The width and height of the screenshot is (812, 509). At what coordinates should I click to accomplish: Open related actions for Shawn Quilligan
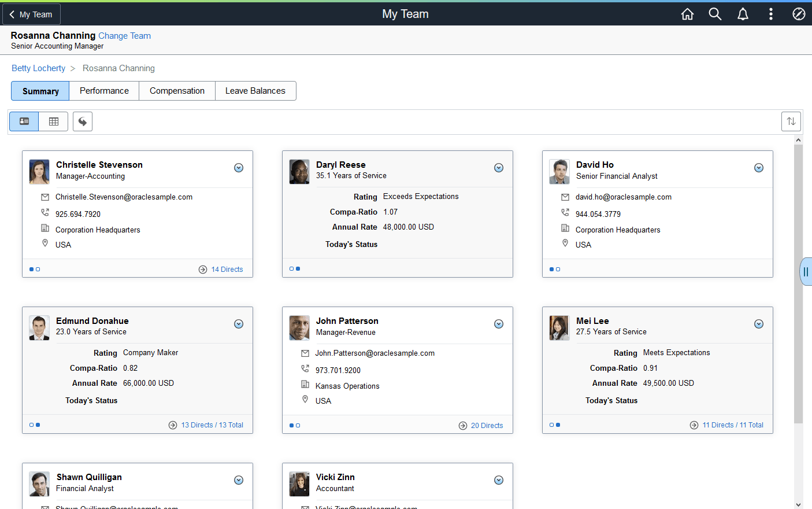tap(239, 480)
